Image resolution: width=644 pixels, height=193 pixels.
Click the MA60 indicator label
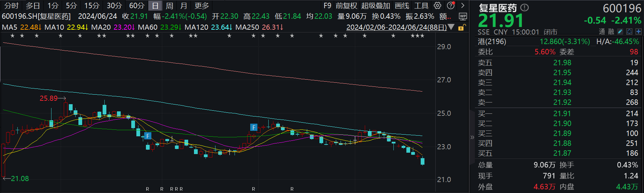point(148,27)
